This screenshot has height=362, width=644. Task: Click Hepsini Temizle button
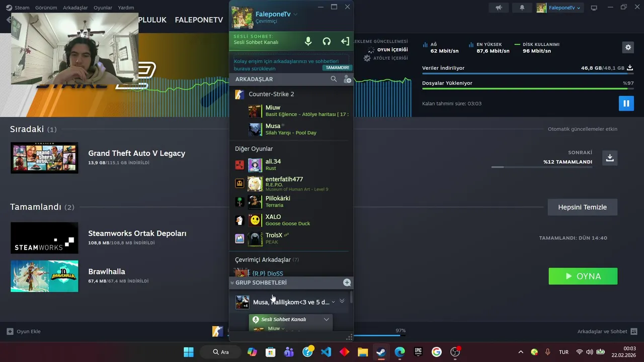[582, 207]
